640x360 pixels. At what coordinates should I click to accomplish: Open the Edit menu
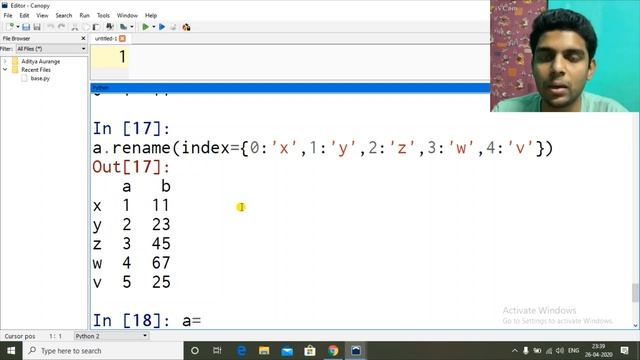coord(24,16)
